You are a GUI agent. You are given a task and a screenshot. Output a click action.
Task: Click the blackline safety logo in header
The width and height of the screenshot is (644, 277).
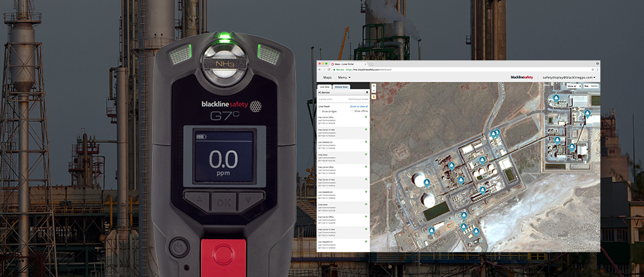(523, 78)
